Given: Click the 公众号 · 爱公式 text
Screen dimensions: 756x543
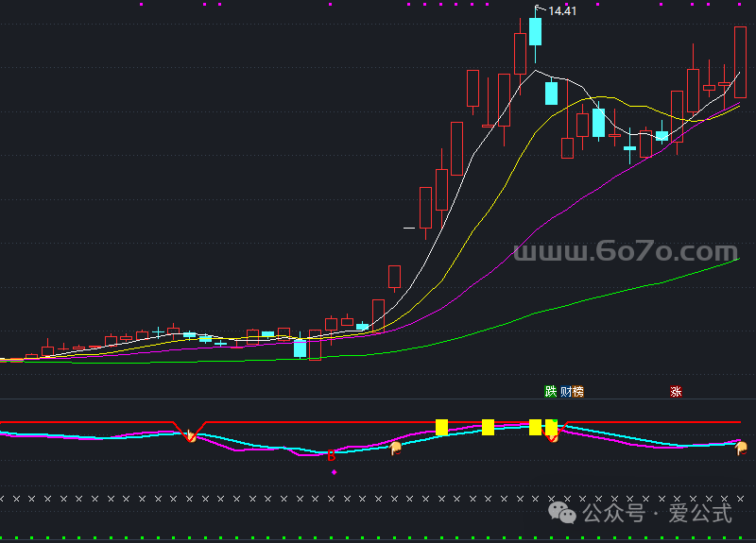Looking at the screenshot, I should coord(658,514).
